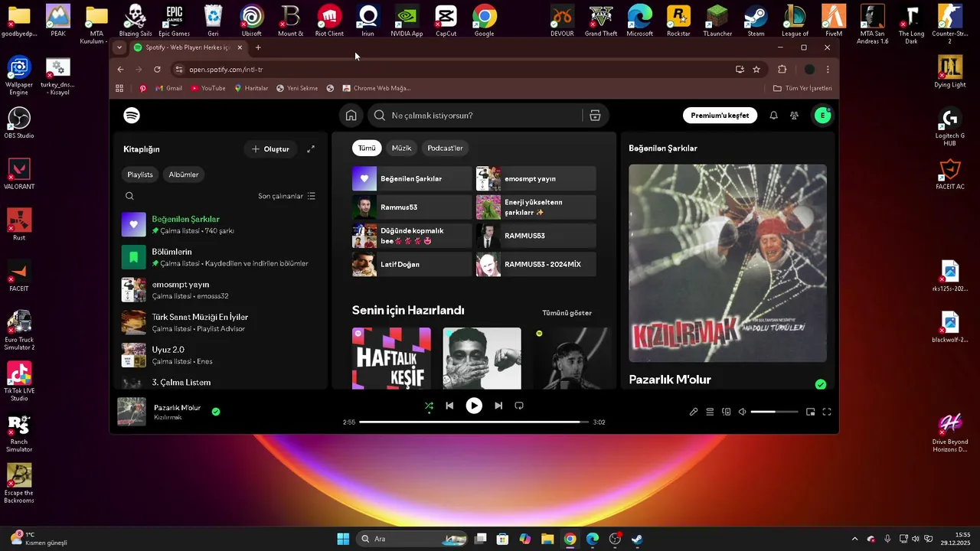Open File Explorer in taskbar

click(x=547, y=539)
